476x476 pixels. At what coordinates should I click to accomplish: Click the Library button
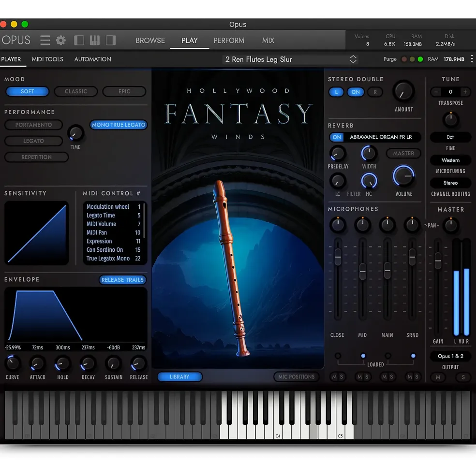click(179, 377)
